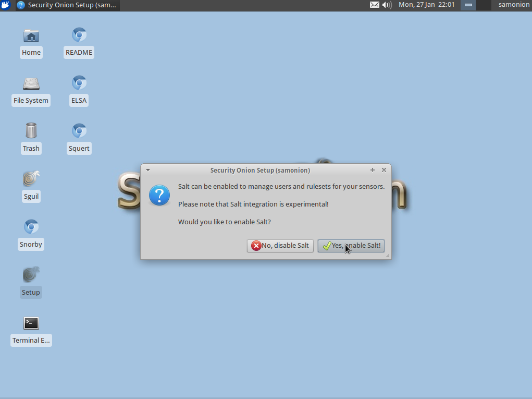Click No, disable Salt button

[280, 246]
